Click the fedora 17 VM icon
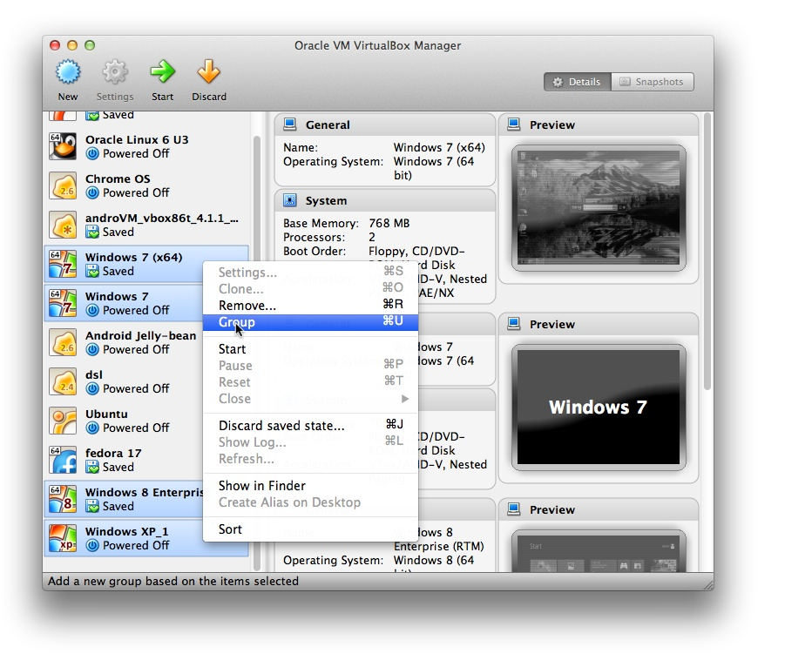The image size is (812, 667). click(x=63, y=460)
